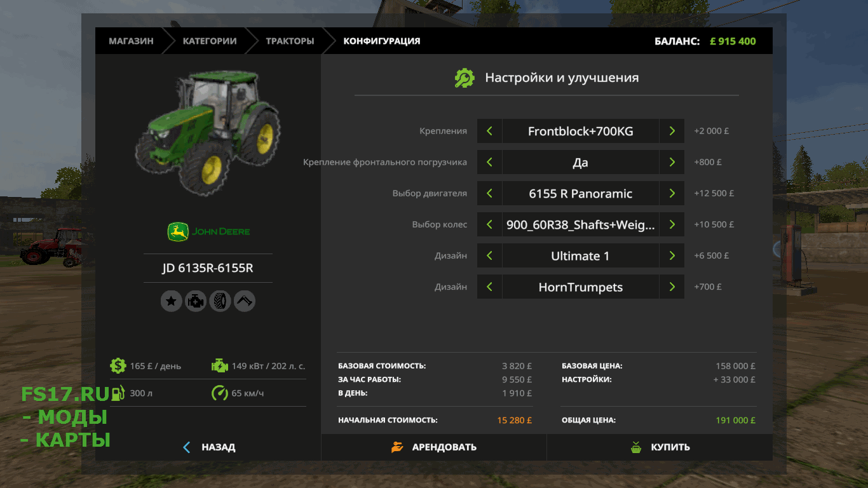This screenshot has height=488, width=868.
Task: Switch front loader mount to previous value
Action: [489, 162]
